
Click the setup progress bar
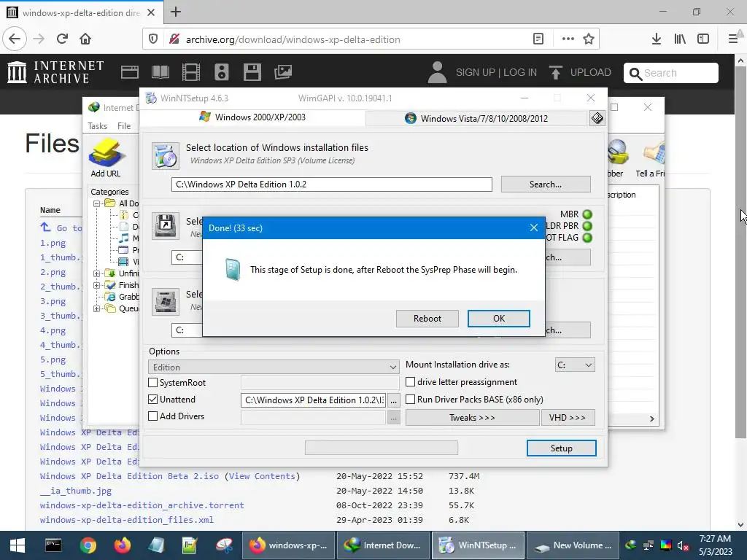pos(381,448)
